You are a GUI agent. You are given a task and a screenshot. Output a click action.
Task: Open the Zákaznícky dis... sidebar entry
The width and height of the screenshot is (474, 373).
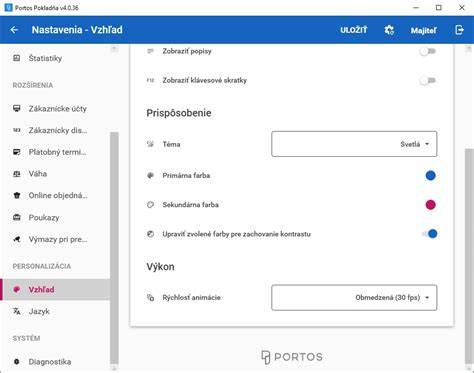pyautogui.click(x=55, y=130)
